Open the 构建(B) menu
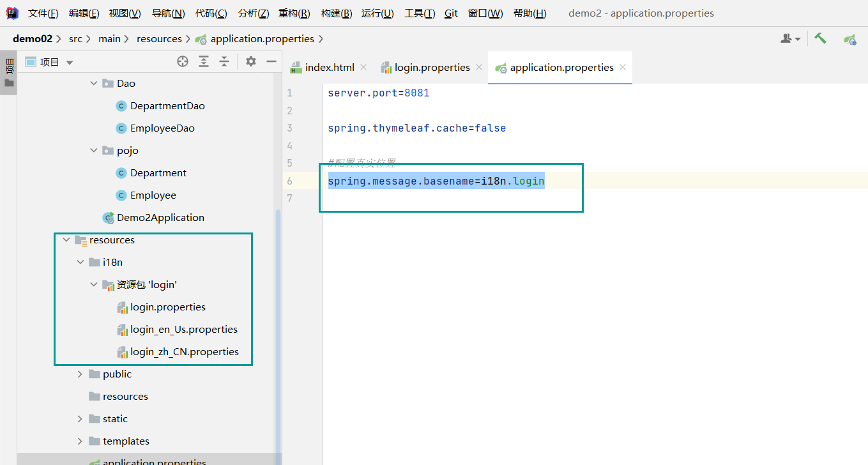868x465 pixels. (336, 13)
